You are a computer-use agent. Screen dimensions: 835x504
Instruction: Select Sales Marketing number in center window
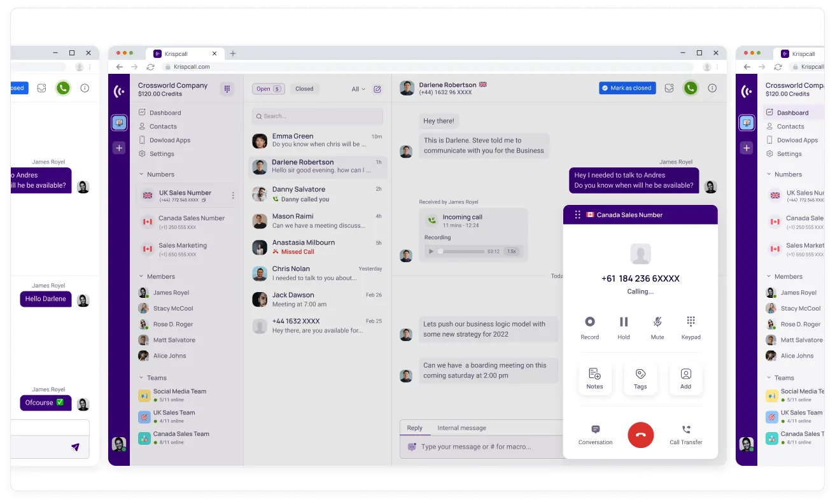point(186,249)
